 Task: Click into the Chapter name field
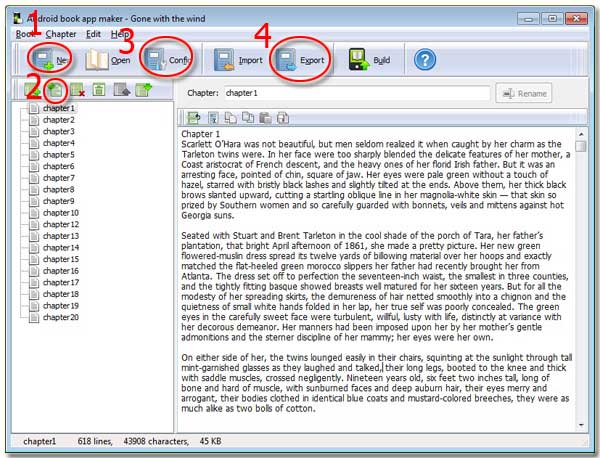[x=357, y=93]
